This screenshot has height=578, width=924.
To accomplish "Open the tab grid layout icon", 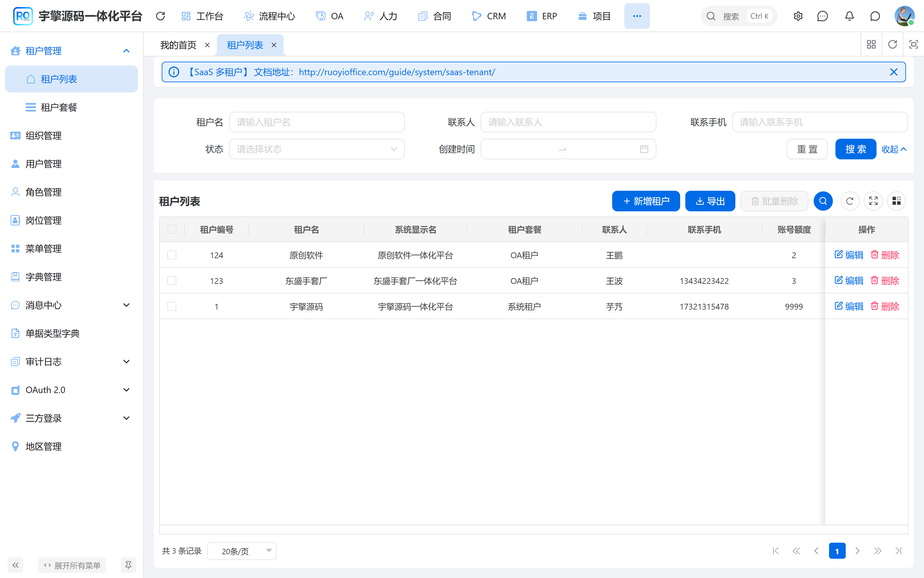I will point(871,44).
